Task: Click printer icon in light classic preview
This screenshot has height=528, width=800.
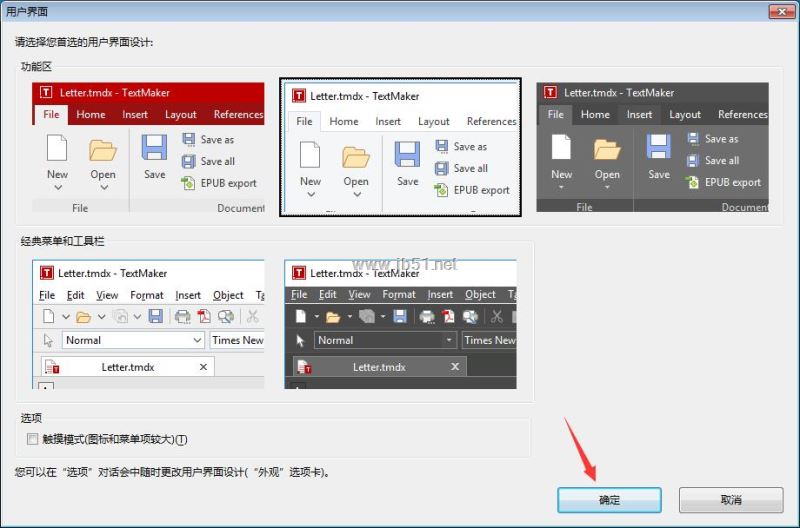Action: pyautogui.click(x=182, y=317)
